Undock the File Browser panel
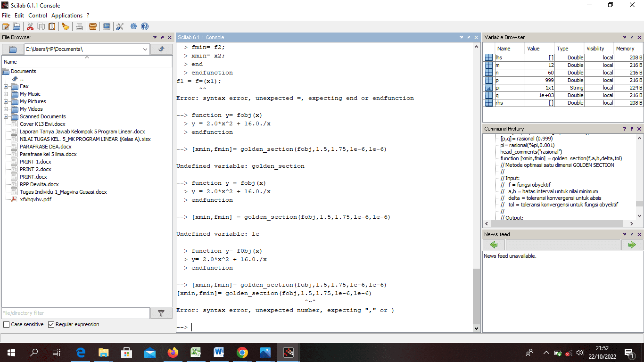 tap(162, 37)
